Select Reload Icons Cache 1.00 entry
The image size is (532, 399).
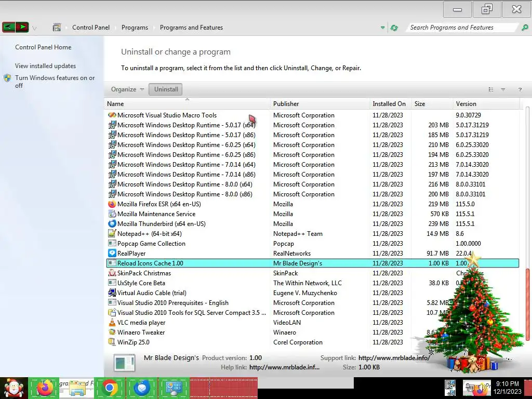(x=312, y=263)
